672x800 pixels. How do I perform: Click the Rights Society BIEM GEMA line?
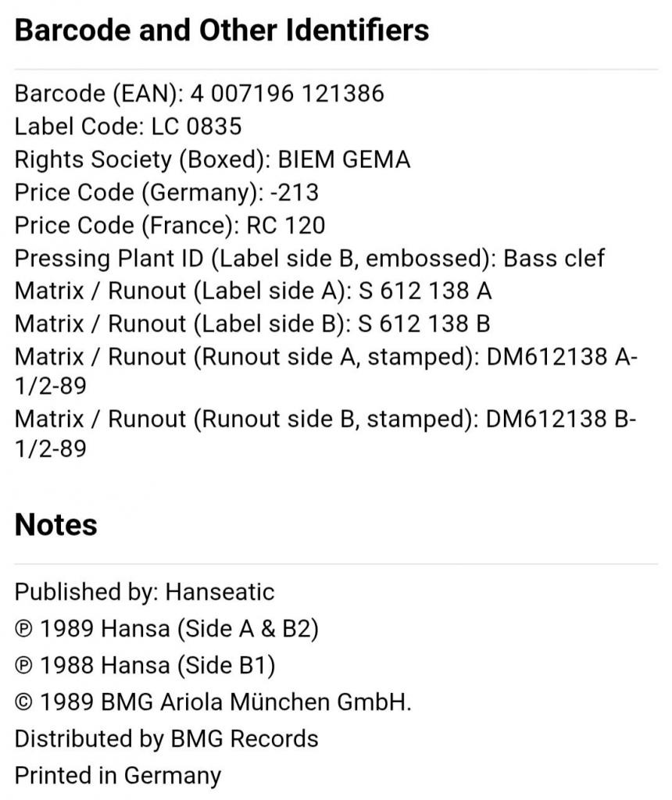(213, 159)
